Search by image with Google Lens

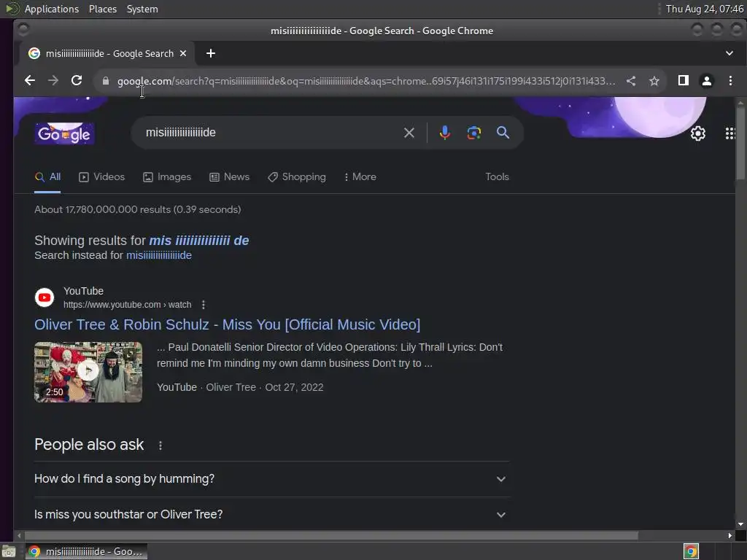tap(473, 133)
